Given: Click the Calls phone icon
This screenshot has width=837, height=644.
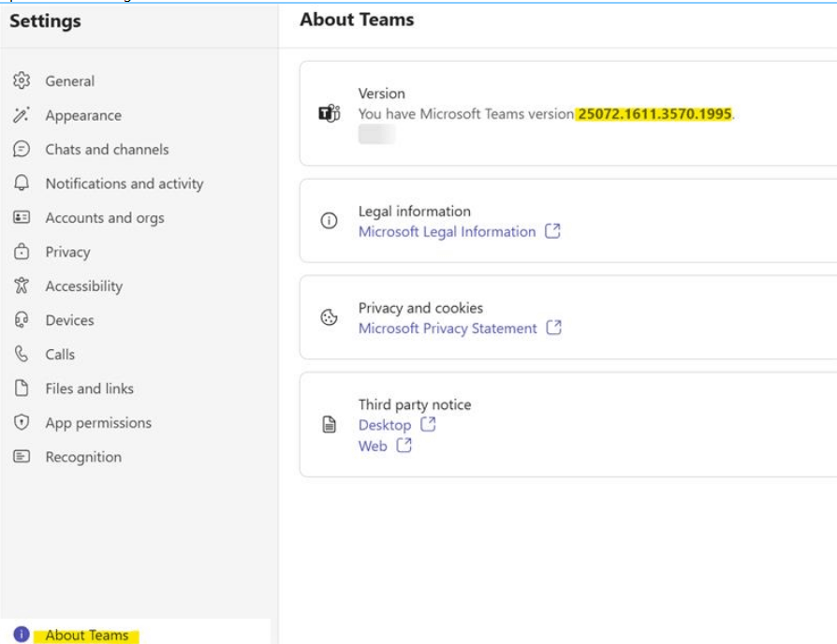Looking at the screenshot, I should [x=22, y=354].
